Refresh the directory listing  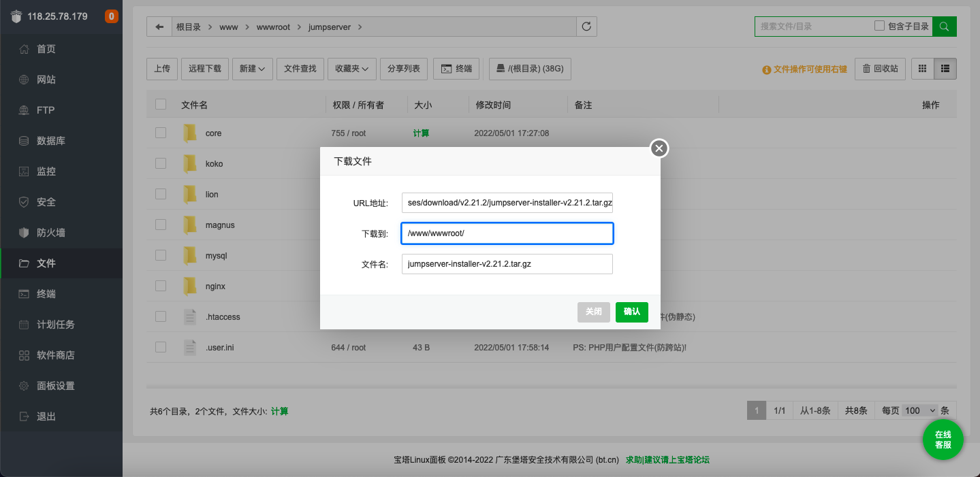586,27
